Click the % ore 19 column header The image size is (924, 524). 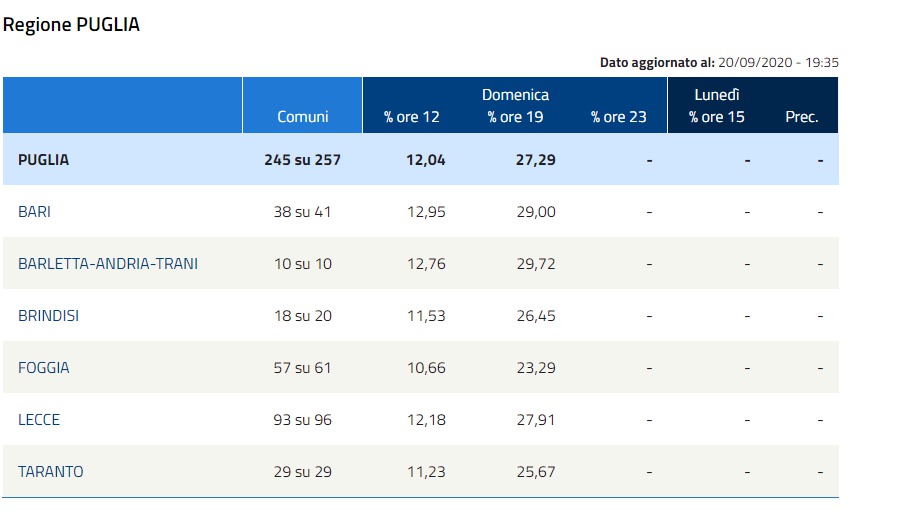click(x=516, y=117)
